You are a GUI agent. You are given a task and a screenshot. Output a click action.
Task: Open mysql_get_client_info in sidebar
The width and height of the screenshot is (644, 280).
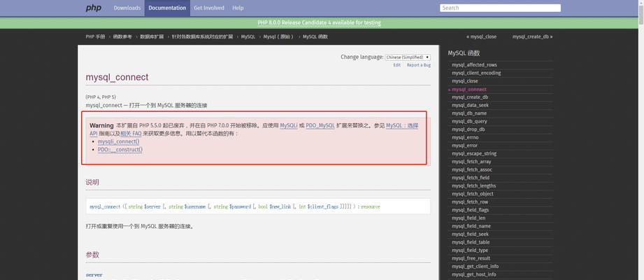(x=475, y=267)
